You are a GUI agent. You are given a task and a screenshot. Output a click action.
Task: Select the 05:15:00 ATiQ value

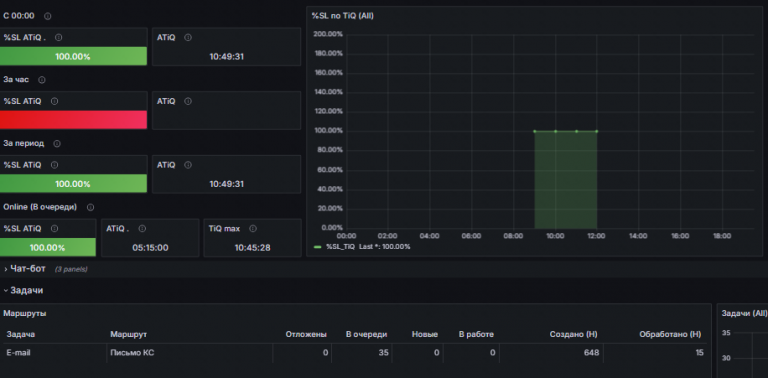tap(150, 248)
